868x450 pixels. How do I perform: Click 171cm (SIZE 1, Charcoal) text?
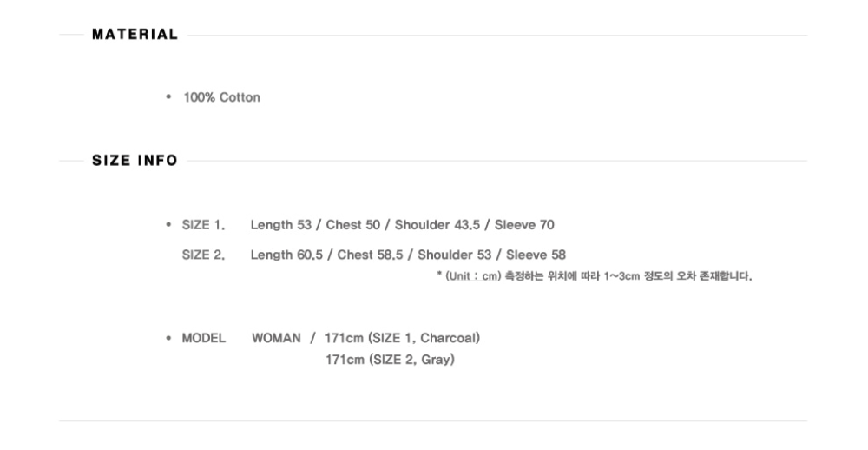403,338
